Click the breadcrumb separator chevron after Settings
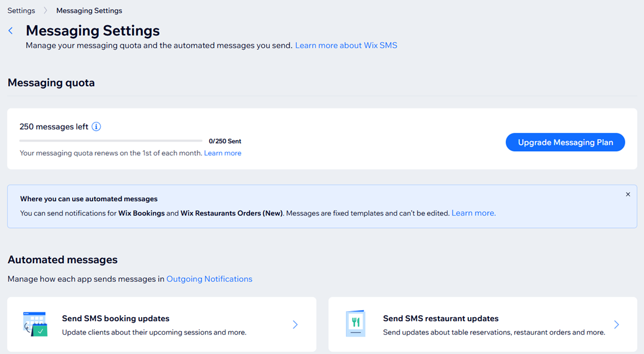The height and width of the screenshot is (354, 644). pyautogui.click(x=45, y=10)
